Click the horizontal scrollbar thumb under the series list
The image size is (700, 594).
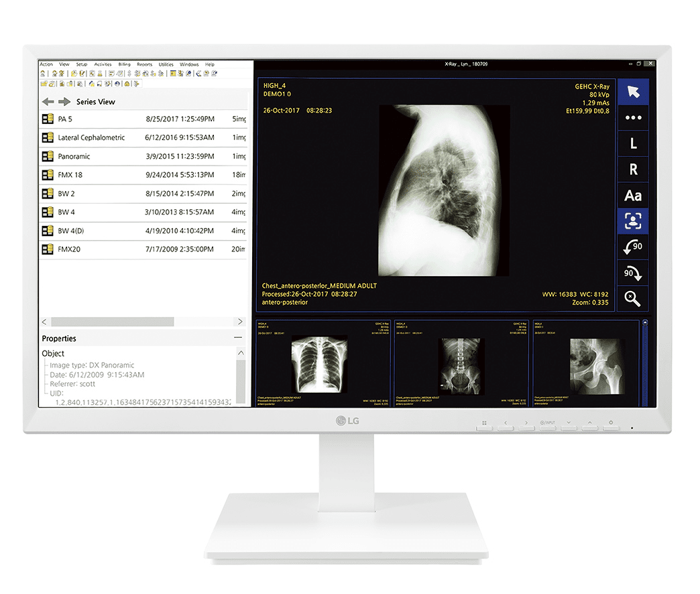click(x=113, y=322)
